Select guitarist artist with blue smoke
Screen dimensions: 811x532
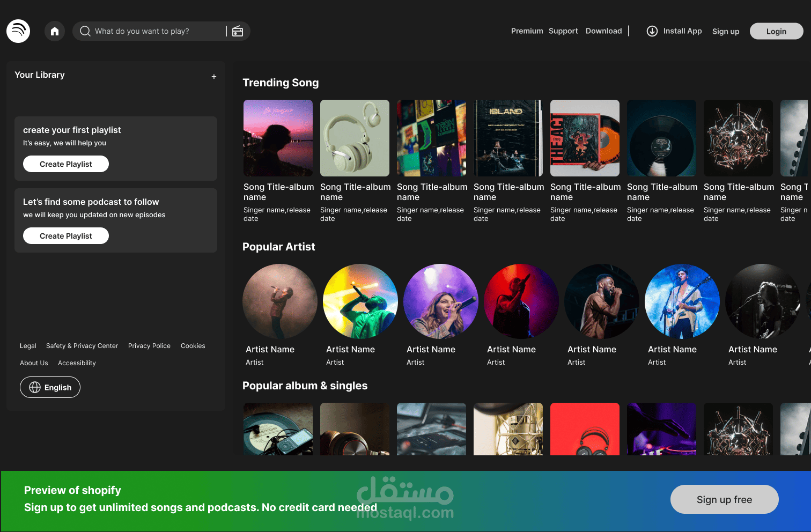682,301
